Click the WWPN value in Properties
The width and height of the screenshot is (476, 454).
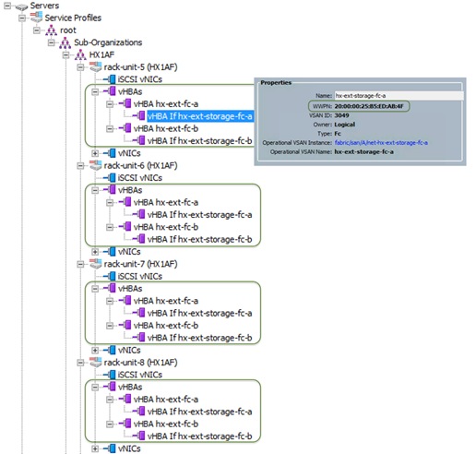point(369,106)
